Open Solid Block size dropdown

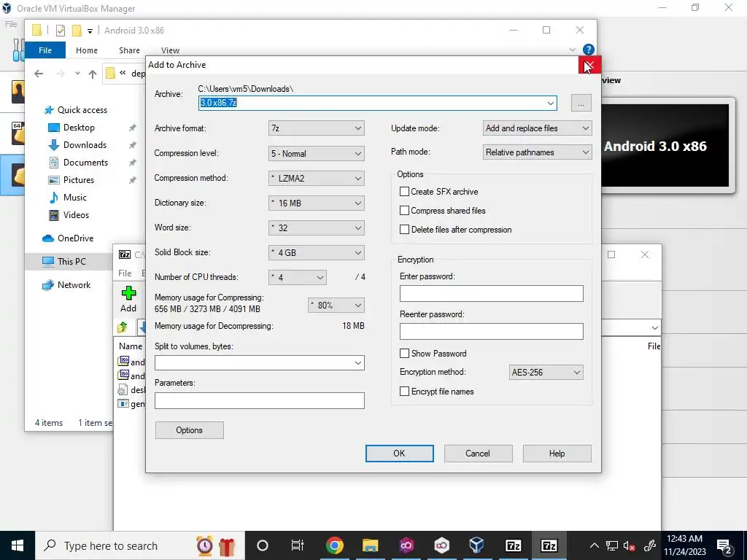(317, 252)
